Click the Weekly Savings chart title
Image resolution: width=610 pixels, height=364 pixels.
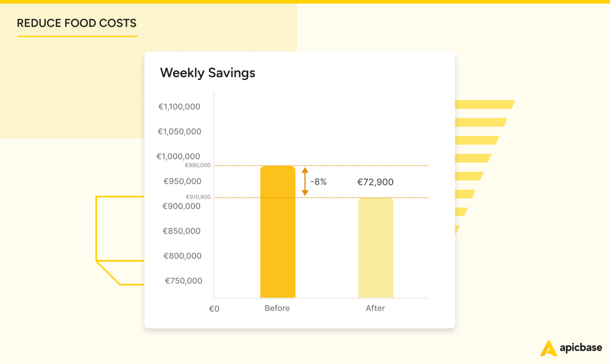pos(208,73)
